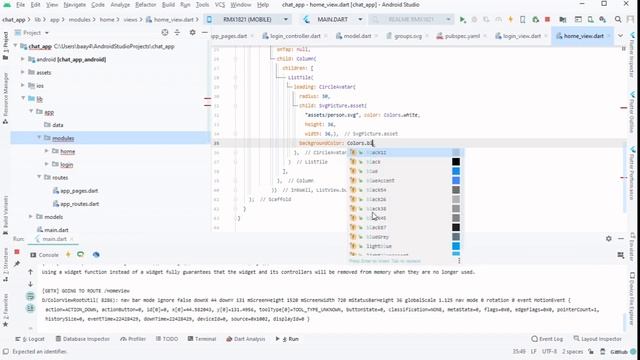Open the Dart Analysis tool window
Screen dimensions: 640x360
[246, 339]
